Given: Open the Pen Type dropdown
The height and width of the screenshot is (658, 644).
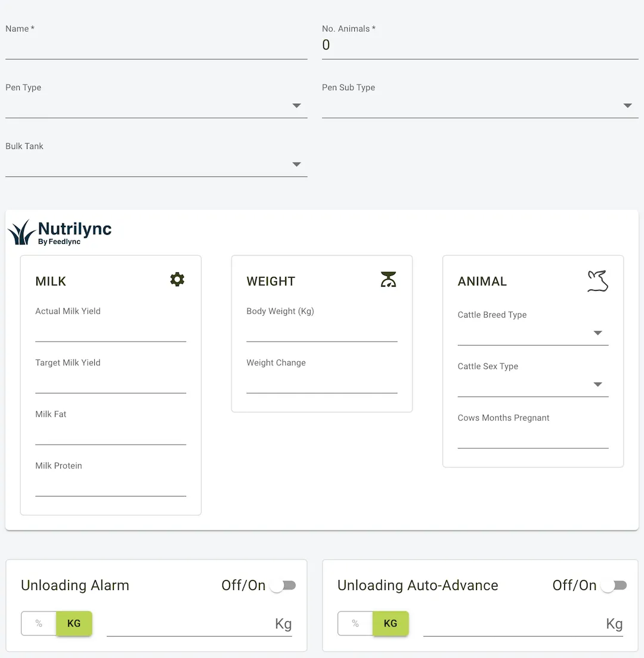Looking at the screenshot, I should pyautogui.click(x=156, y=106).
